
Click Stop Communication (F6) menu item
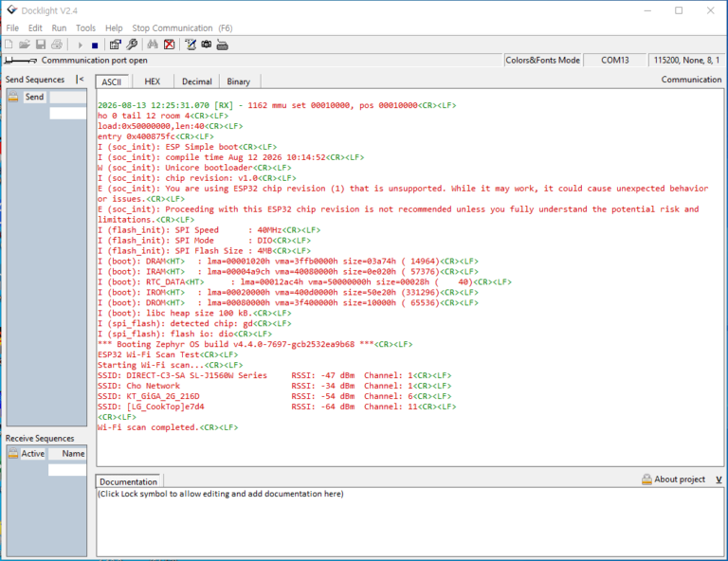pos(182,27)
